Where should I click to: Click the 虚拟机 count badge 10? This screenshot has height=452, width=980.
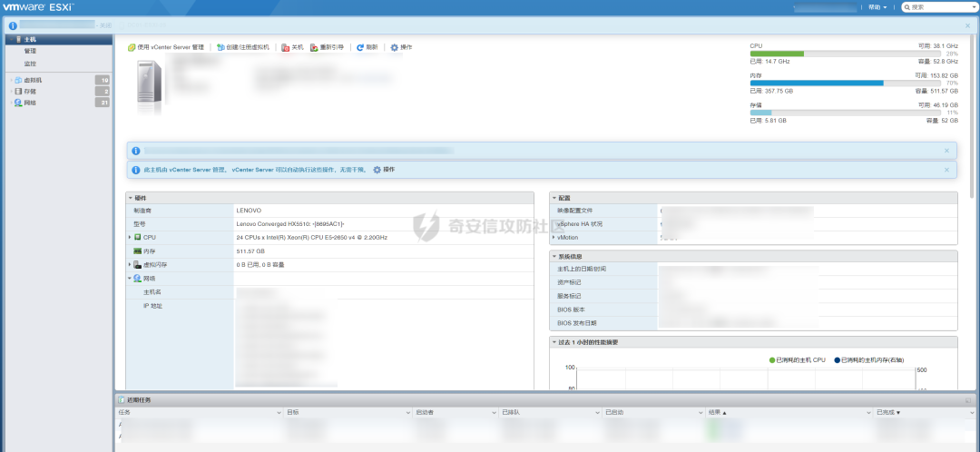coord(103,80)
